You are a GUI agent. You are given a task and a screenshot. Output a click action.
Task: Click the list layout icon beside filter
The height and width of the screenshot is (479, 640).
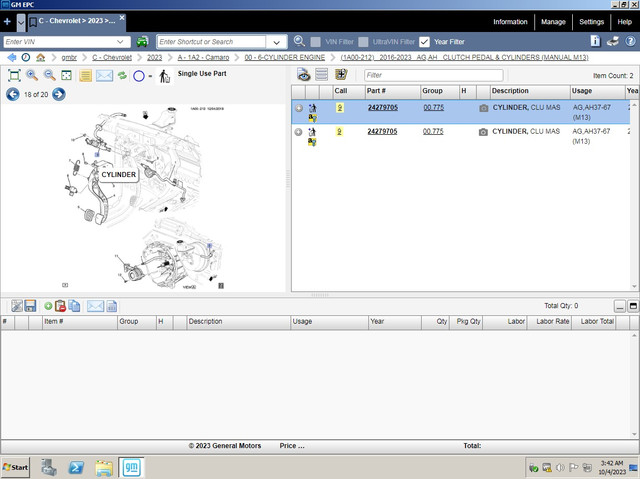[x=322, y=75]
